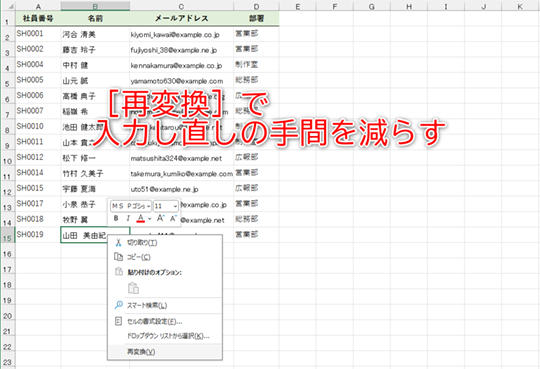This screenshot has height=369, width=540.
Task: Select column K header
Action: point(520,6)
